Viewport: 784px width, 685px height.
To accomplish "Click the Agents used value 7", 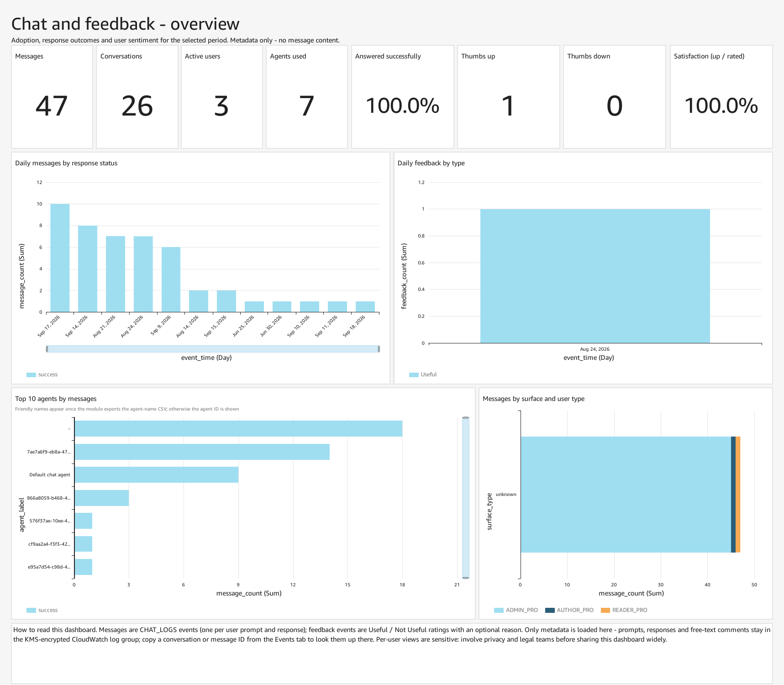I will 306,106.
